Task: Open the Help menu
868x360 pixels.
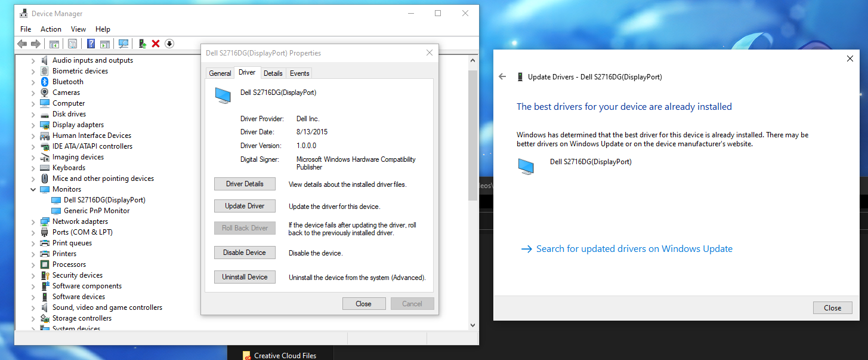Action: [x=103, y=29]
